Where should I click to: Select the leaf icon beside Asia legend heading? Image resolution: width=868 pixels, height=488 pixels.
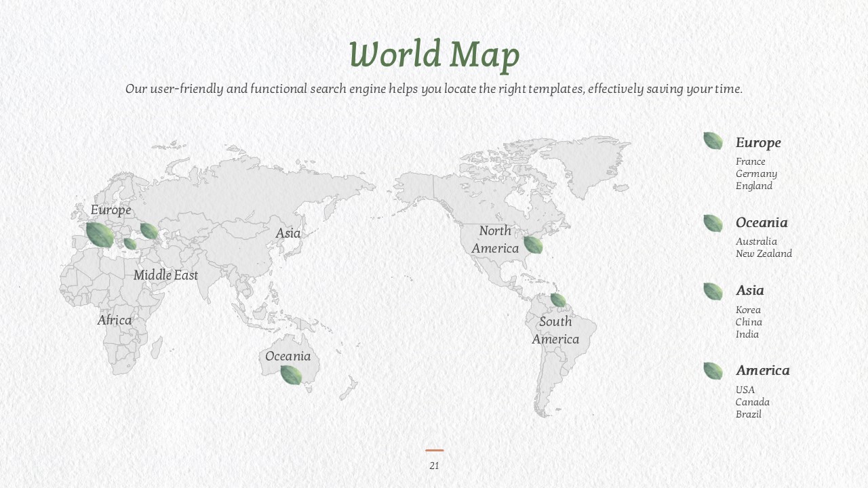(713, 291)
